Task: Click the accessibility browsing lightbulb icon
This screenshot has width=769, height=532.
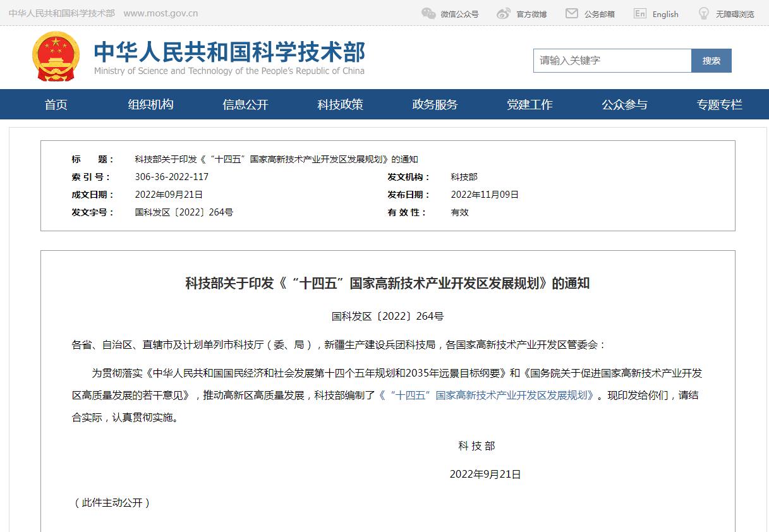Action: pyautogui.click(x=703, y=13)
